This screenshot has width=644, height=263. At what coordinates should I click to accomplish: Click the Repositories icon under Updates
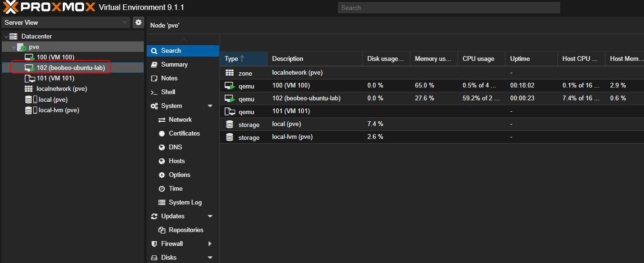[162, 230]
